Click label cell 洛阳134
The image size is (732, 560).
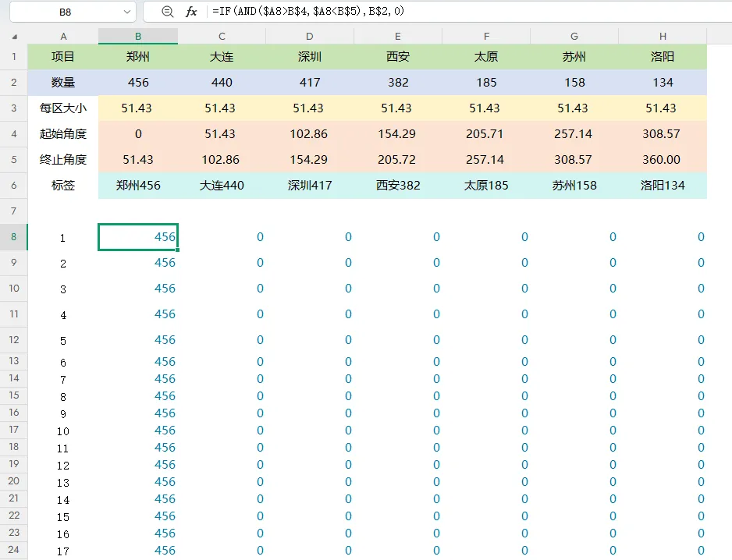(x=663, y=186)
